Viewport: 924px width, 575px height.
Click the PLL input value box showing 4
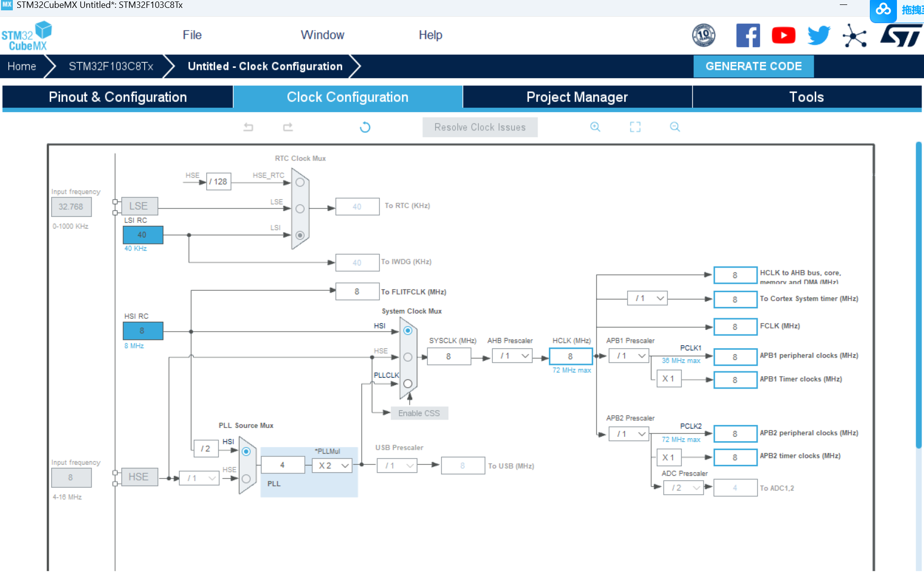coord(283,465)
